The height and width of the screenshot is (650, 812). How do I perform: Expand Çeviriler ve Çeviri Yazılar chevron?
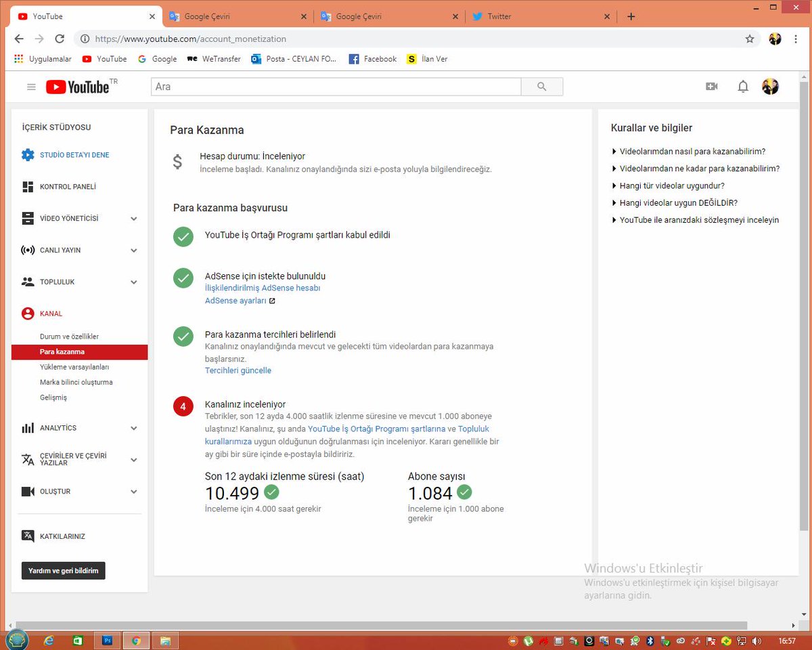coord(134,460)
